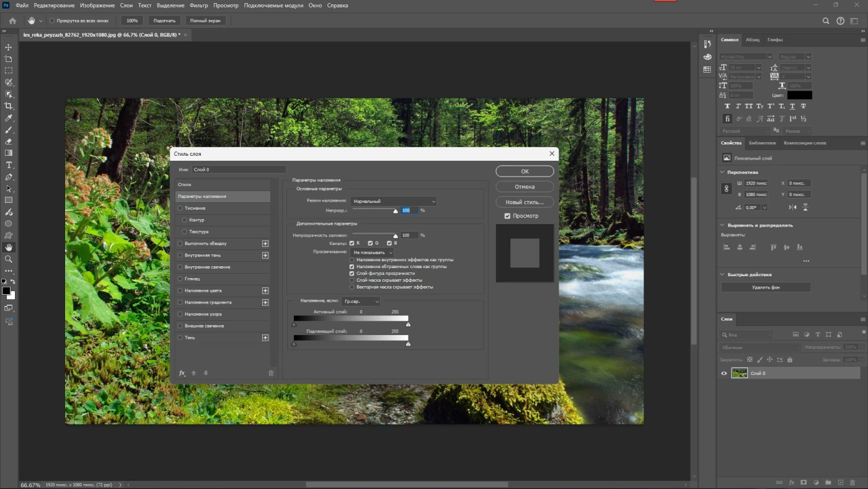Screen dimensions: 868x489
Task: Hide Слой 0 using the eye icon
Action: coord(724,373)
